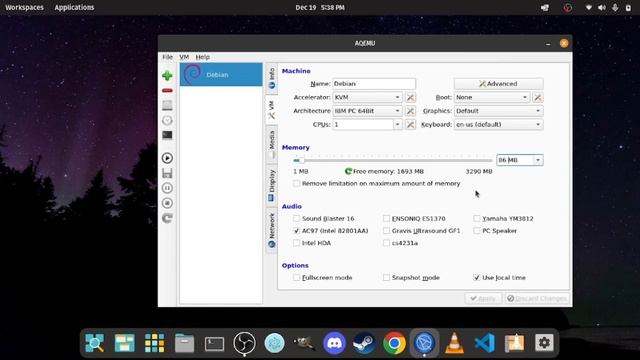
Task: Uncheck AC97 (Intel 82801AA) audio
Action: pos(296,231)
